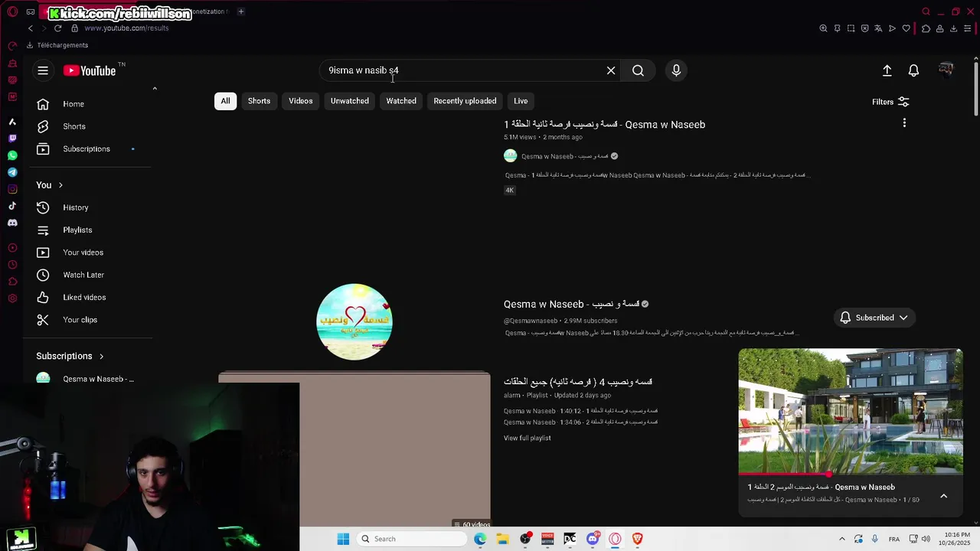
Task: Open Telegram in the Opera sidebar
Action: click(12, 172)
